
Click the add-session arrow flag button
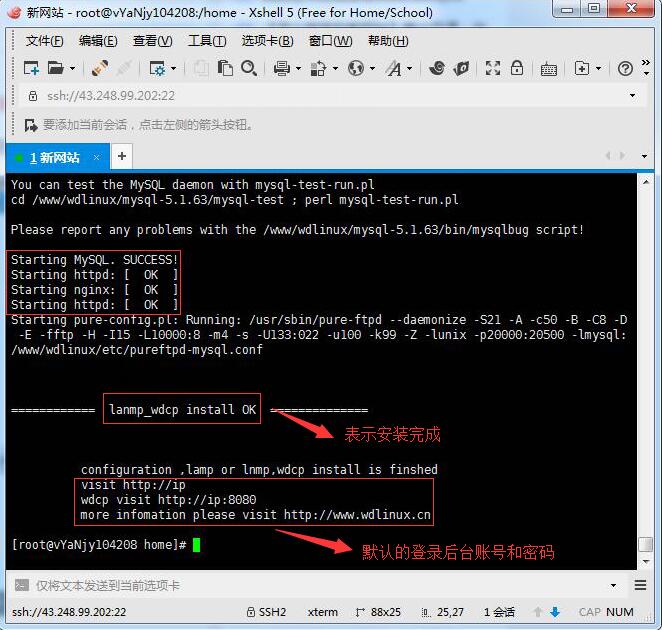pos(31,125)
